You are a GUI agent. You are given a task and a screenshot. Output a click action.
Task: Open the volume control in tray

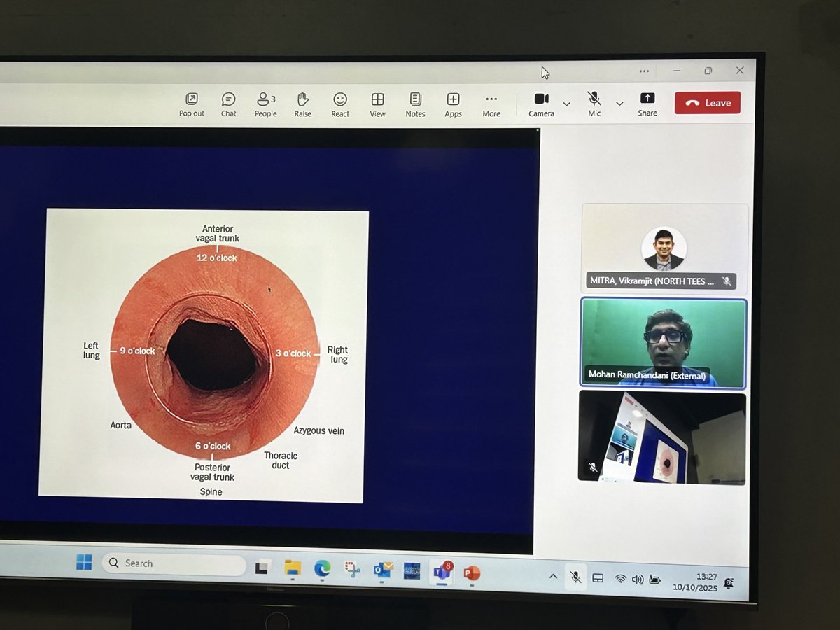tap(637, 580)
